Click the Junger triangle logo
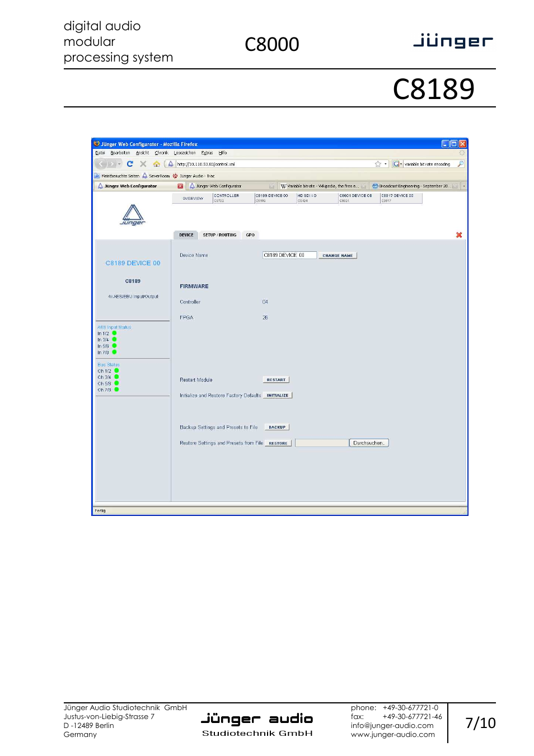The width and height of the screenshot is (534, 756). (133, 215)
